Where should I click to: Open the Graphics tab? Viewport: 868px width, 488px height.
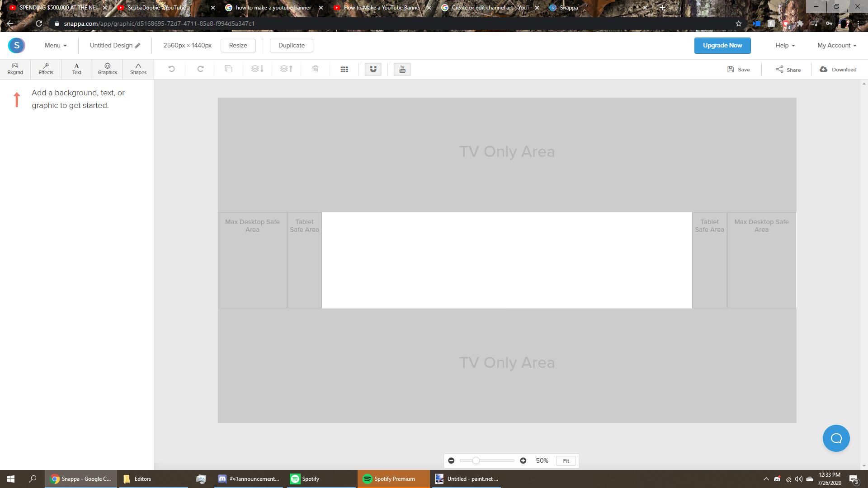click(107, 69)
